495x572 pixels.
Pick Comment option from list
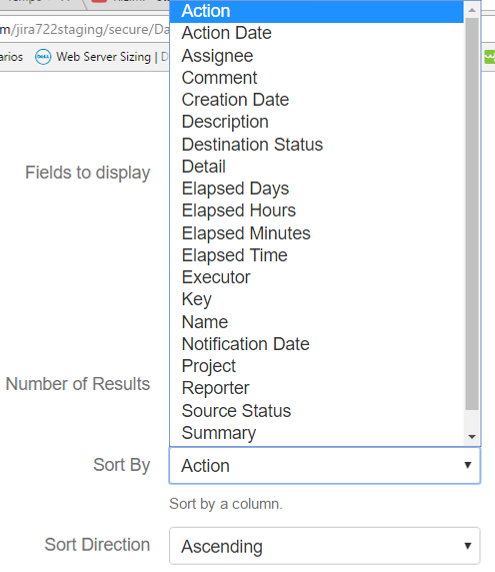pos(317,78)
